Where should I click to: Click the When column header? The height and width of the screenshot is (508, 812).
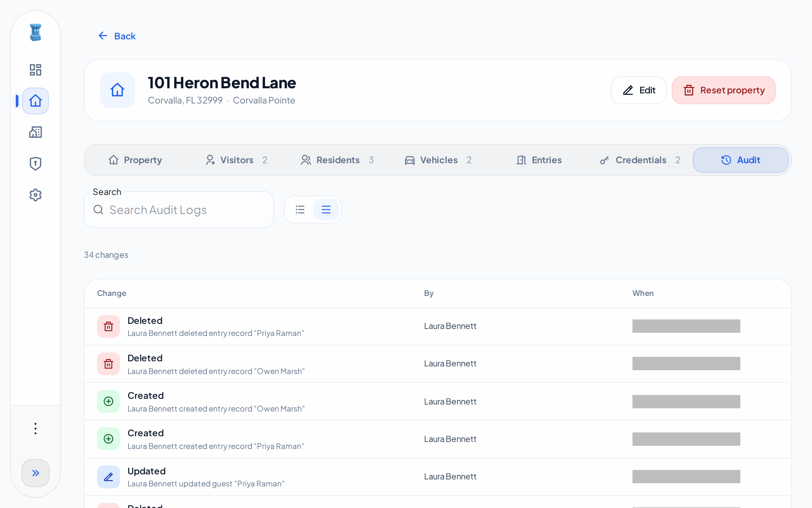[x=643, y=293]
